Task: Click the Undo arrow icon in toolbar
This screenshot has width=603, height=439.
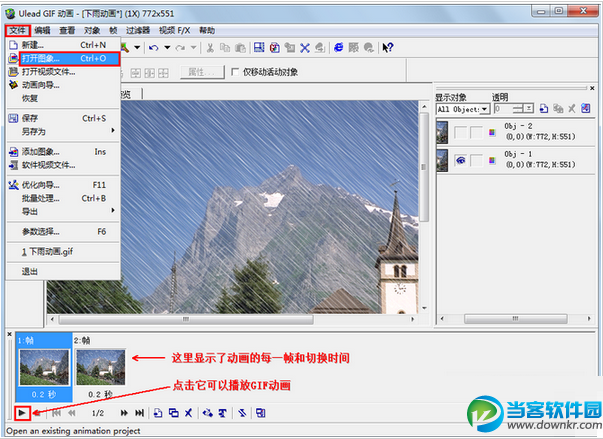Action: pos(154,48)
